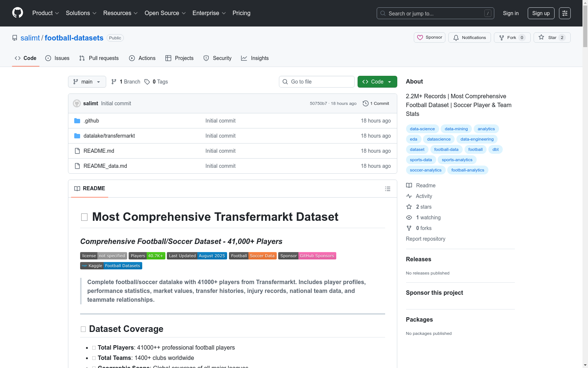Image resolution: width=588 pixels, height=368 pixels.
Task: Expand the Resources menu
Action: click(x=121, y=13)
